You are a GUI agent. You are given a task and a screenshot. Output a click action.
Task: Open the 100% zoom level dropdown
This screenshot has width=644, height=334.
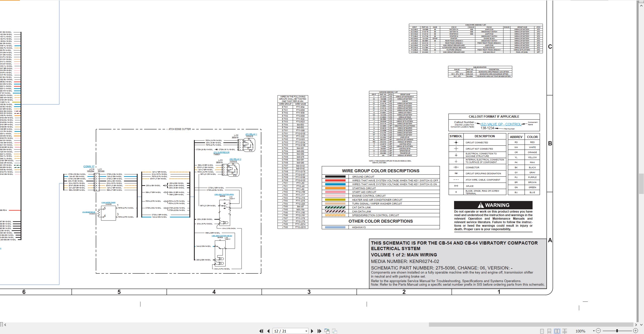coord(594,331)
